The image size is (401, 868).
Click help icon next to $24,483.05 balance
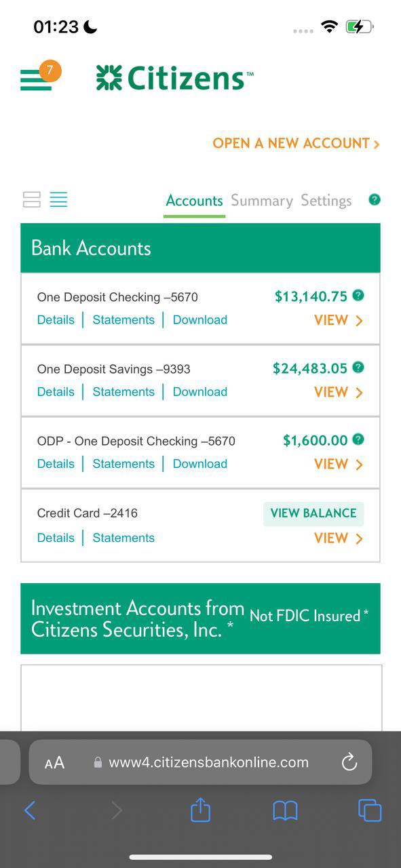[358, 367]
